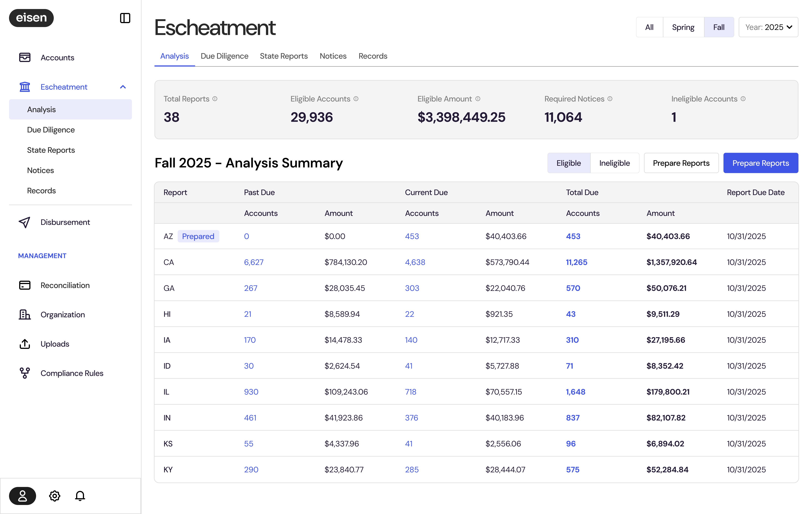Screen dimensions: 812x514
Task: Collapse the Escheatment sidebar section
Action: click(x=123, y=87)
